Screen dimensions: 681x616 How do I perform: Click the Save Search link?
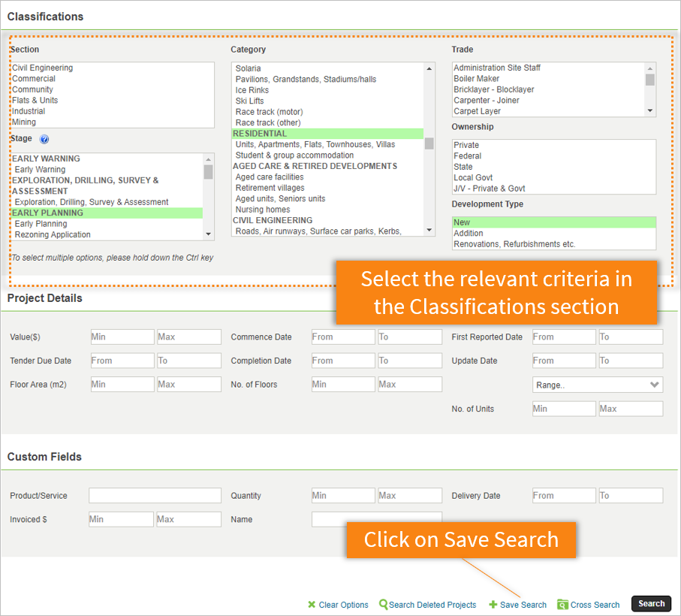pyautogui.click(x=523, y=605)
